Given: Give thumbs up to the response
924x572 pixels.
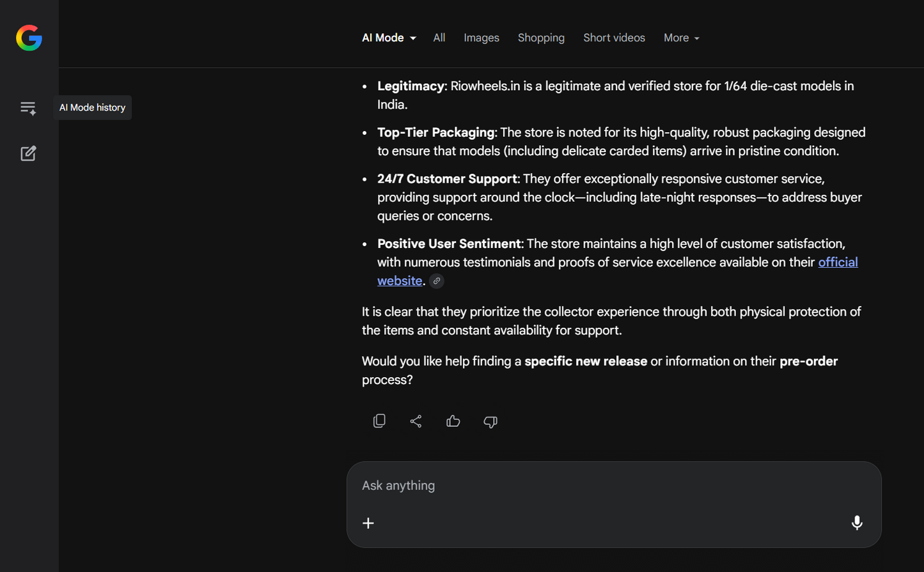Looking at the screenshot, I should coord(453,421).
